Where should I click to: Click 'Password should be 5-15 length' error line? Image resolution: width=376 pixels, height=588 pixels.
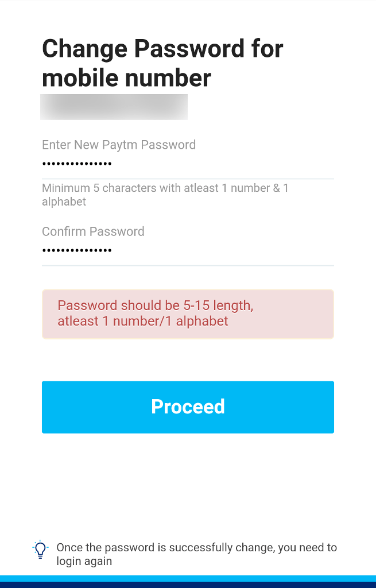(x=155, y=305)
